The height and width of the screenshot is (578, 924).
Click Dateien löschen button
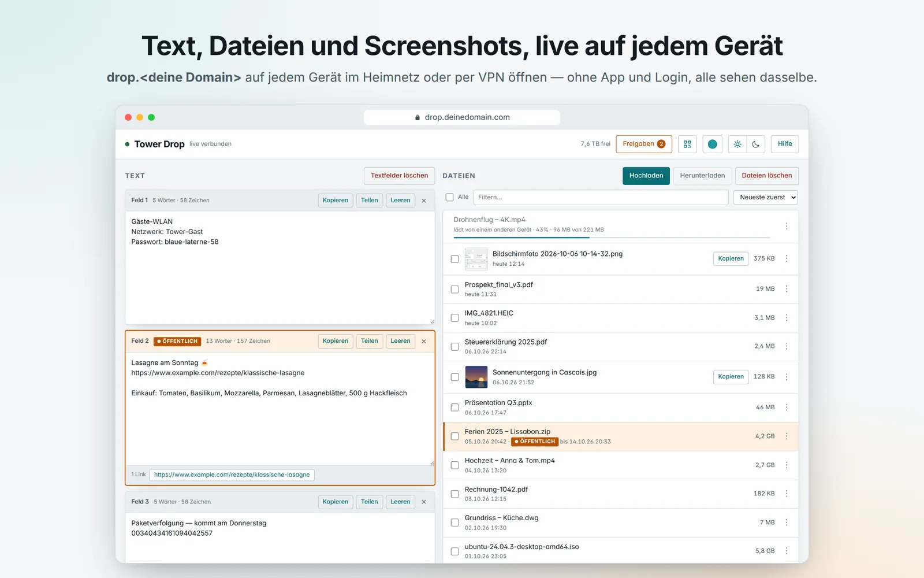pos(767,176)
